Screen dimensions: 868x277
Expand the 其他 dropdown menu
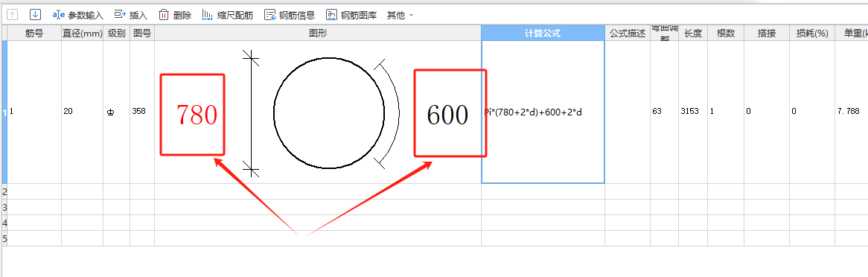coord(401,15)
